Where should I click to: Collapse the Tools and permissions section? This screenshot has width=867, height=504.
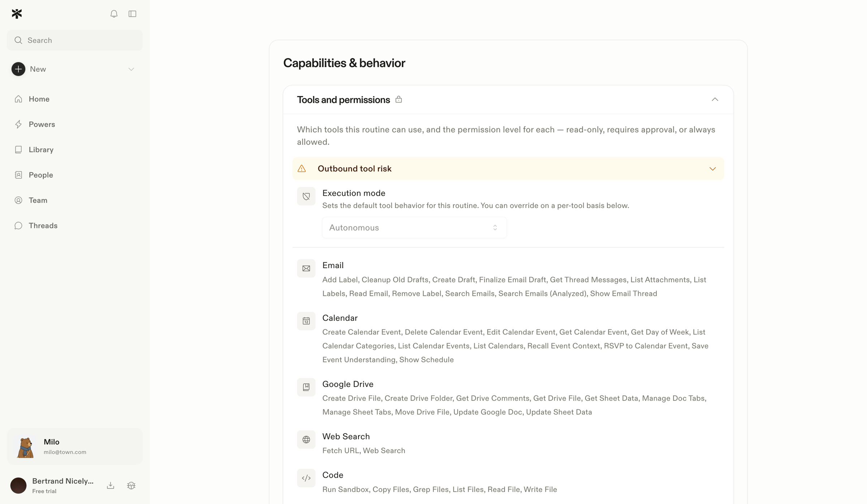[x=715, y=99]
